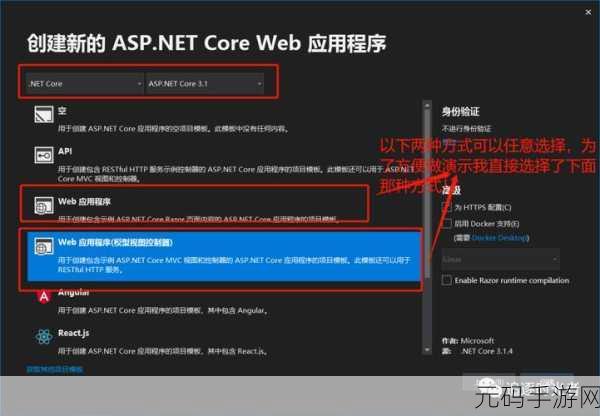Click the template list scrollbar down arrow
Viewport: 600px width, 416px height.
(427, 350)
